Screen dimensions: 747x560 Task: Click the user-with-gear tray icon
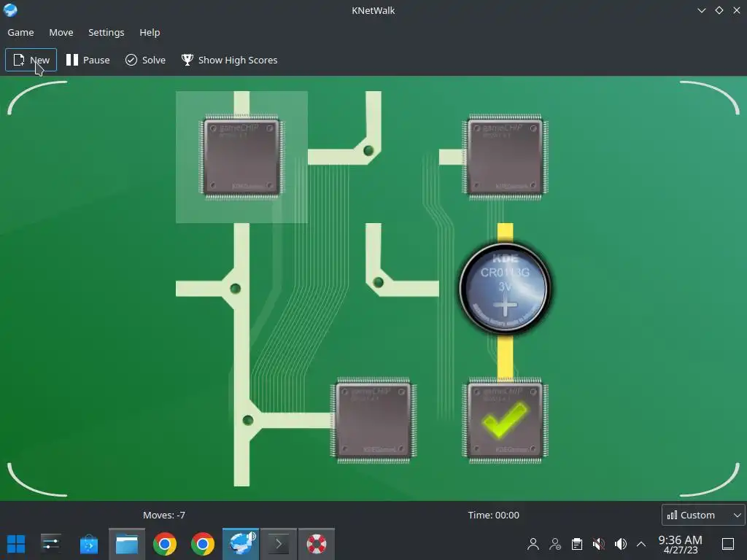coord(555,544)
